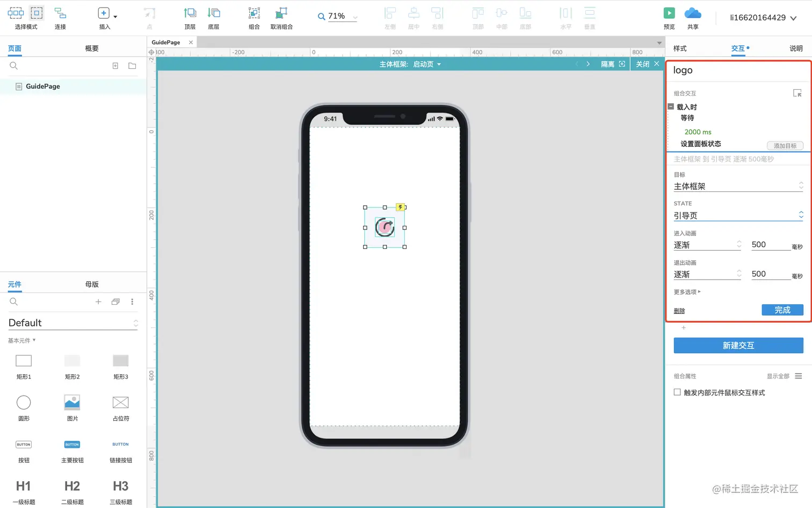Click 显示全部 in 组合属性
The width and height of the screenshot is (812, 508).
tap(778, 376)
